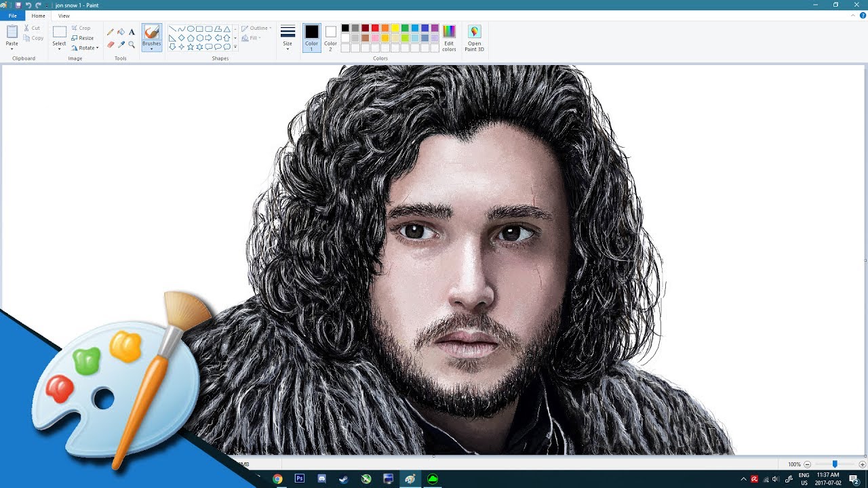The image size is (868, 488).
Task: Choose the Right arrow shape
Action: point(209,38)
